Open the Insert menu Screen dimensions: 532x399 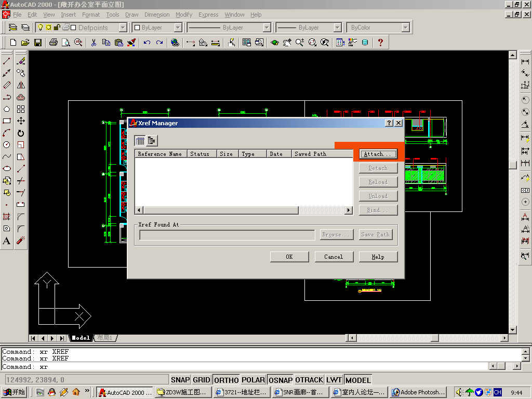68,15
